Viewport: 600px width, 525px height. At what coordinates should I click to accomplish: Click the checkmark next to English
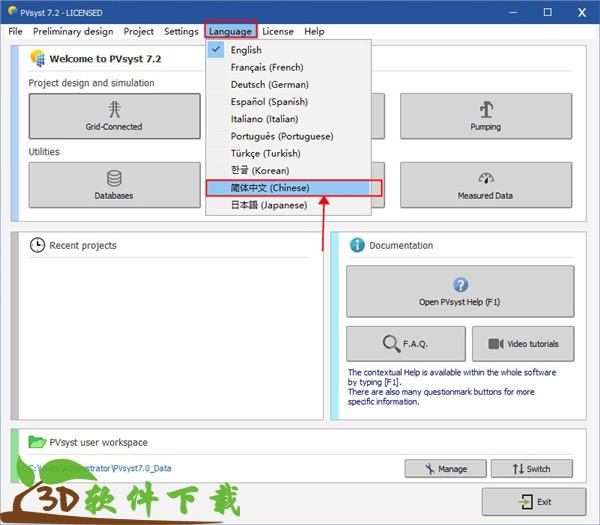coord(216,49)
